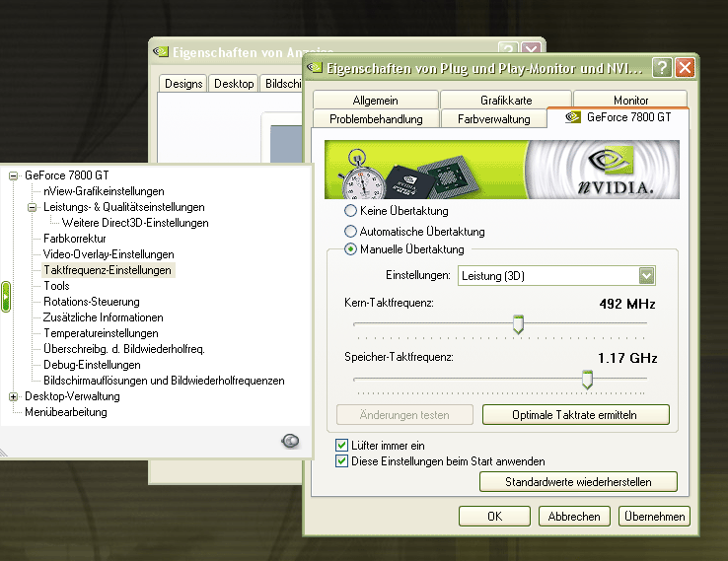Select Tools in the tree
Viewport: 728px width, 561px height.
tap(56, 286)
